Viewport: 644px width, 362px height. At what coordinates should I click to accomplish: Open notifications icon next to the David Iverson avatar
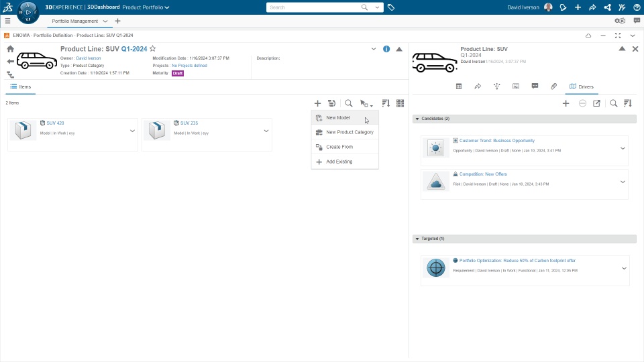pyautogui.click(x=563, y=7)
